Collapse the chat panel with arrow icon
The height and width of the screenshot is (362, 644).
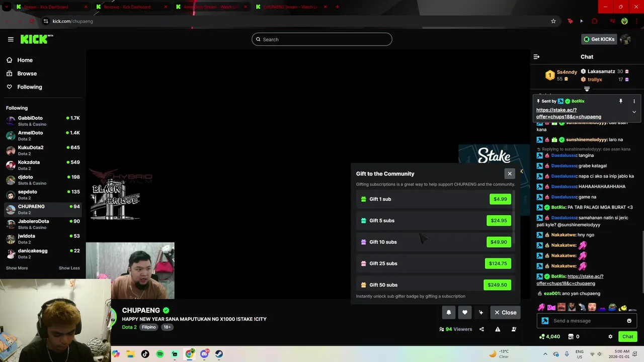[536, 57]
